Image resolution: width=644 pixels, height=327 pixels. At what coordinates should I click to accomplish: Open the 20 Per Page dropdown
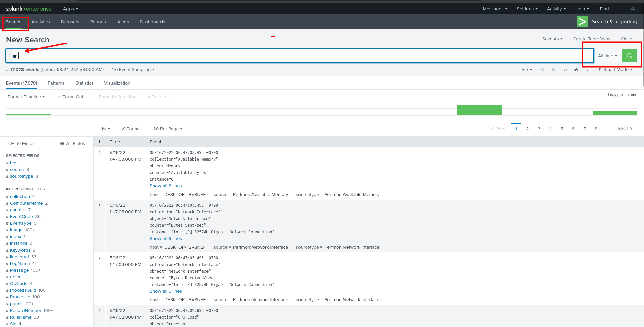(168, 129)
